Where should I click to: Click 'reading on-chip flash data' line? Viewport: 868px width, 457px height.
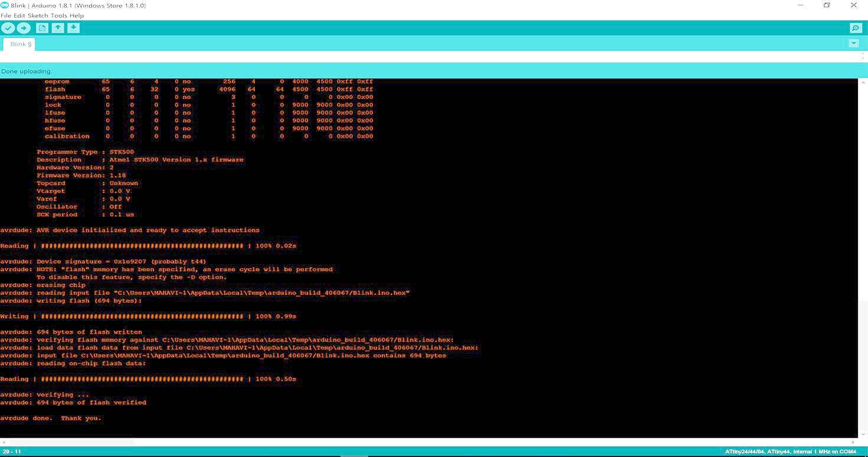73,363
